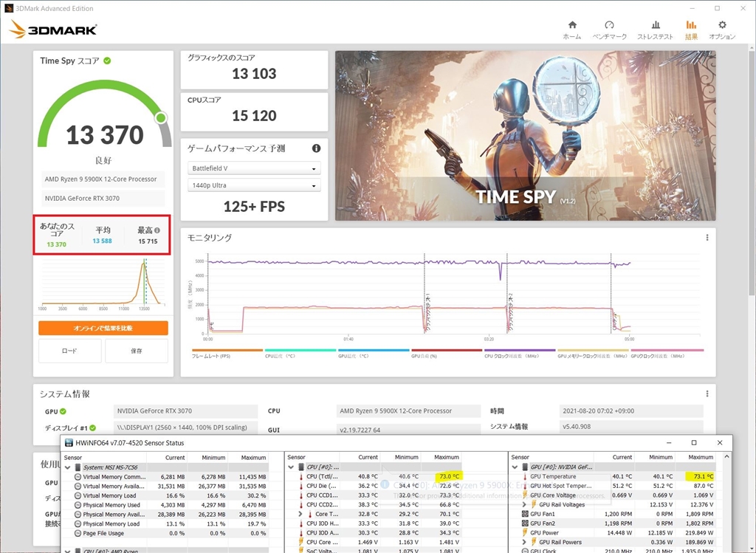
Task: Toggle GPU負荷 (%) red legend bar
Action: point(447,351)
